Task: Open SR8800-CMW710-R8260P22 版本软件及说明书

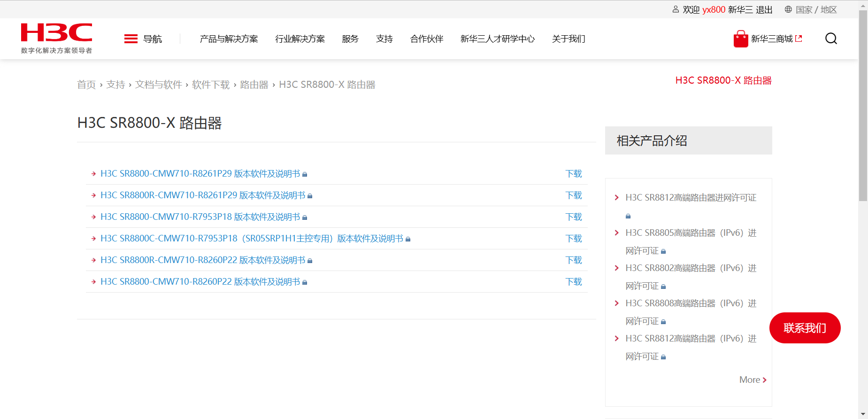Action: (200, 282)
